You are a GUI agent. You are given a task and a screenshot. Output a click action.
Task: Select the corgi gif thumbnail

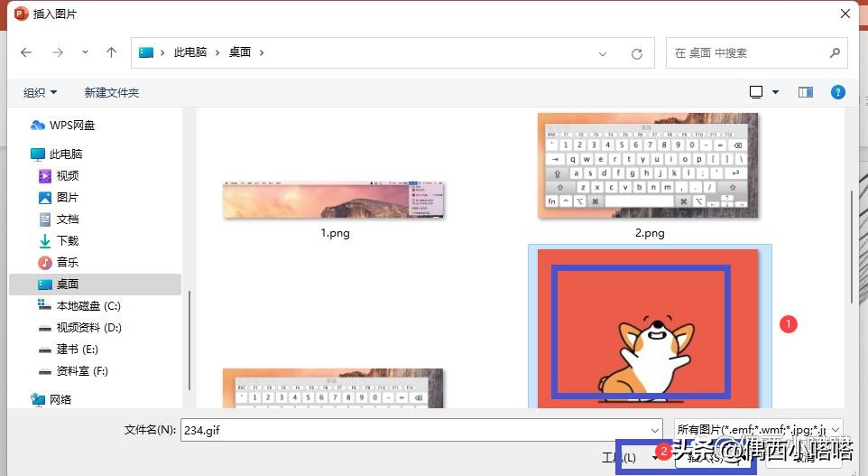[x=648, y=328]
